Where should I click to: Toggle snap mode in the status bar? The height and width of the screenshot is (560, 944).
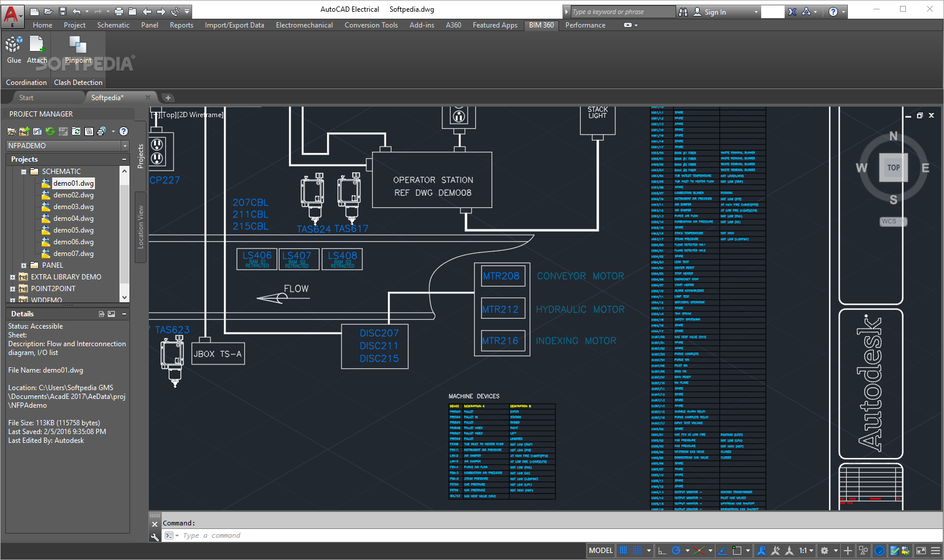[638, 551]
